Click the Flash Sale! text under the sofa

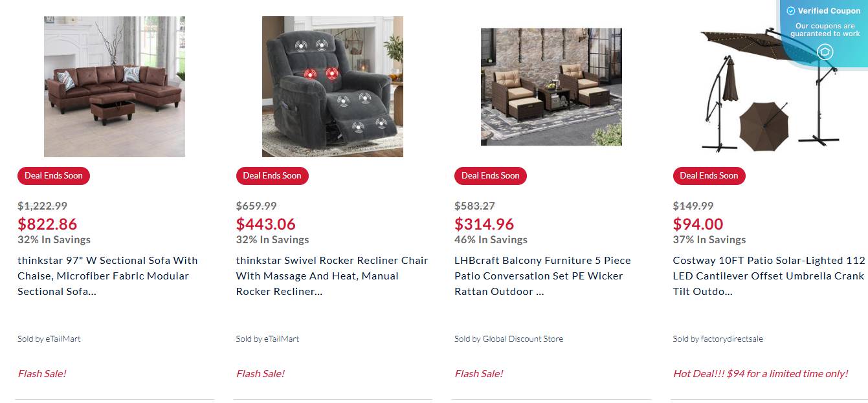(42, 373)
